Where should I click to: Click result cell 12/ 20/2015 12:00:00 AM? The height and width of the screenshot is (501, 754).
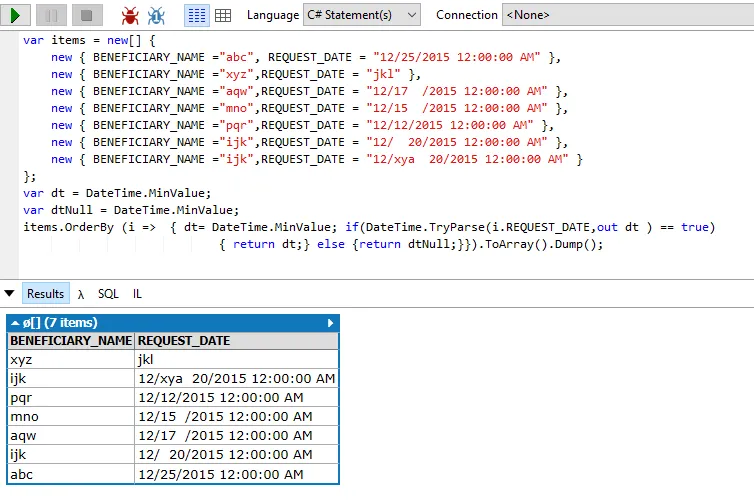coord(237,454)
